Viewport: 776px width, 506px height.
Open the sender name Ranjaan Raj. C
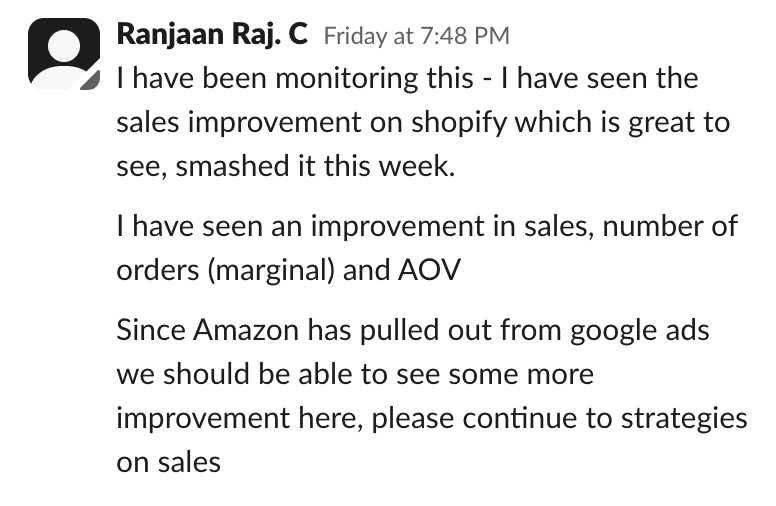(x=212, y=35)
